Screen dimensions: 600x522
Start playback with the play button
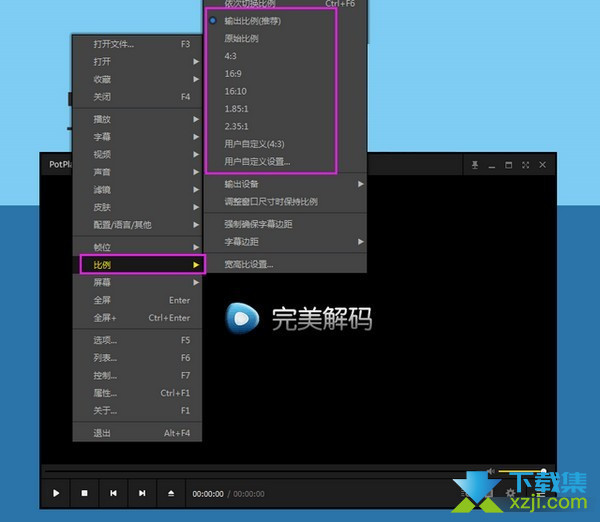click(x=56, y=493)
